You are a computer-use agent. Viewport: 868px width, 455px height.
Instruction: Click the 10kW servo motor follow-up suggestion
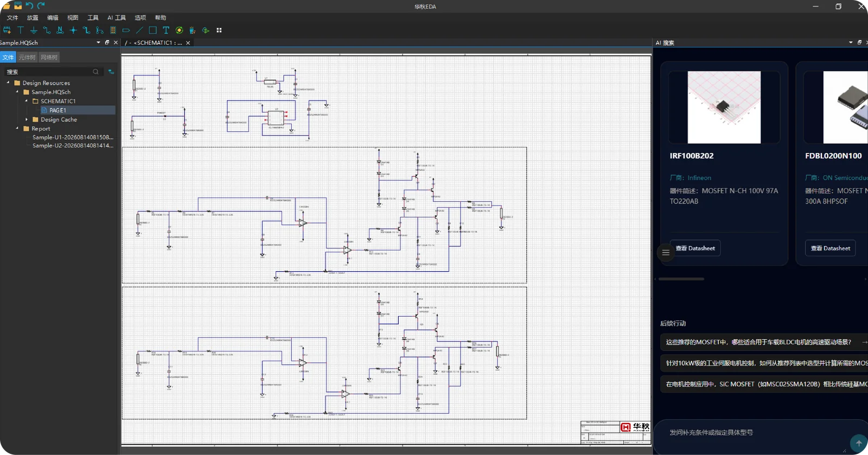tap(764, 363)
